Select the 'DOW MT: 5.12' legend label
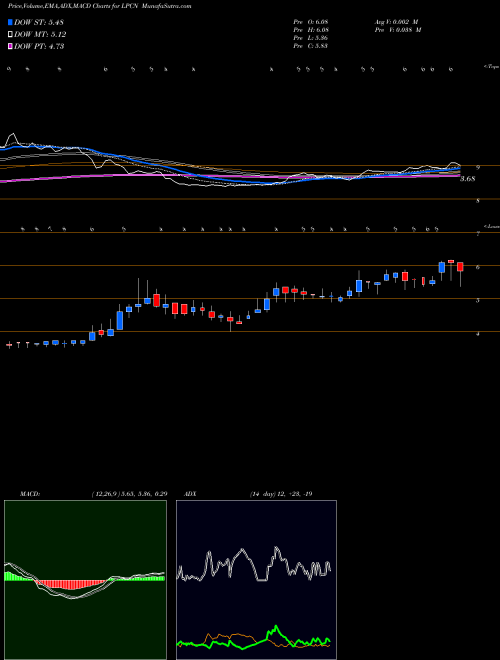 click(x=40, y=35)
